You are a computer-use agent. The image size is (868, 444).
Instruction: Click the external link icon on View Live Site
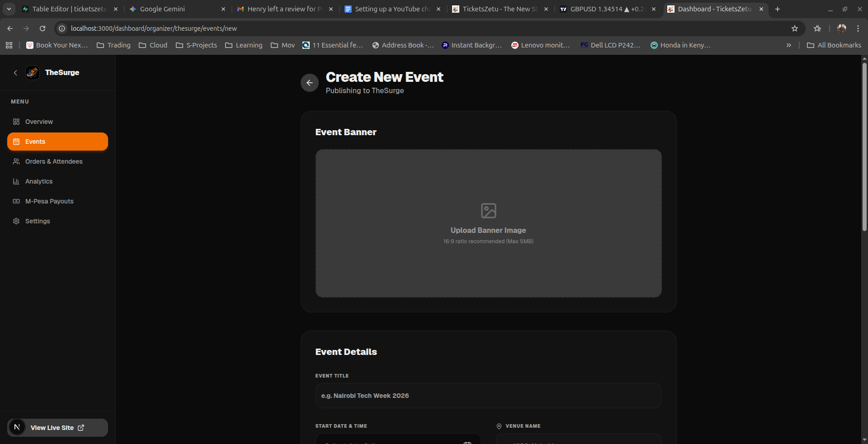(81, 428)
